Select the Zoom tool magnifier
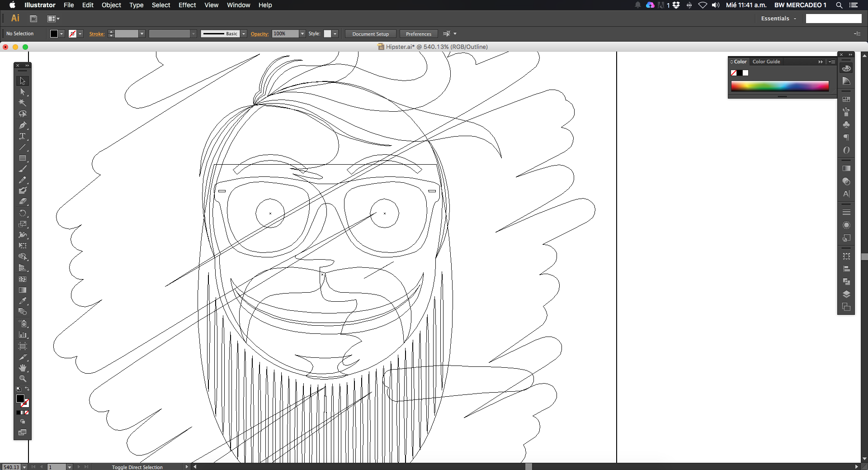The width and height of the screenshot is (868, 470). [22, 379]
